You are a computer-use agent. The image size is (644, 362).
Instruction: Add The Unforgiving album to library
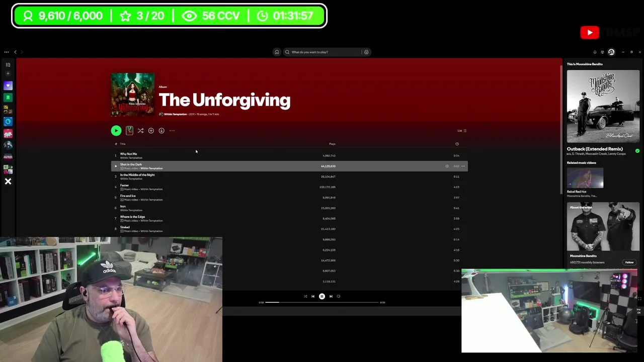(151, 131)
